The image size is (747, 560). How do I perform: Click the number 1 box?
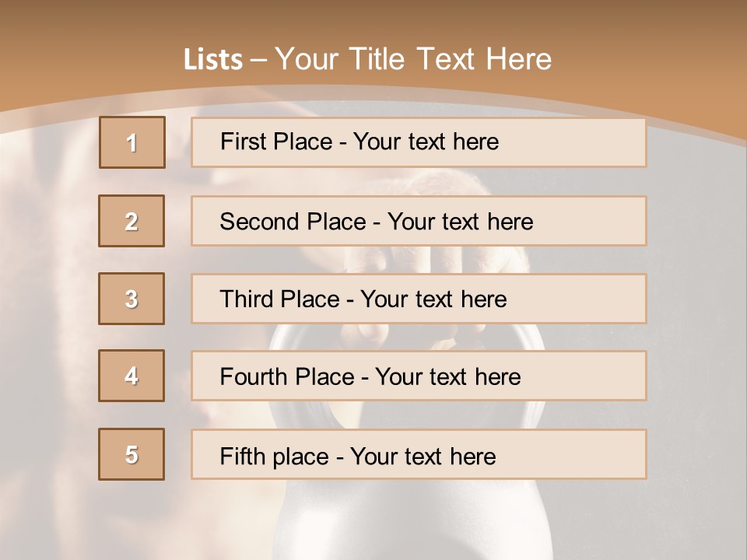coord(132,142)
